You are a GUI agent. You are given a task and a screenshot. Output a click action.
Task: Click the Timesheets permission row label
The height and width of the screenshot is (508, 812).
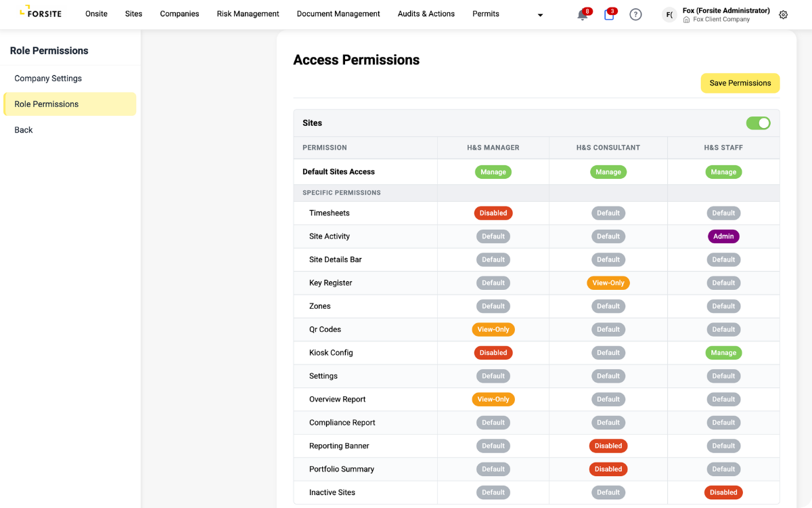click(x=330, y=213)
